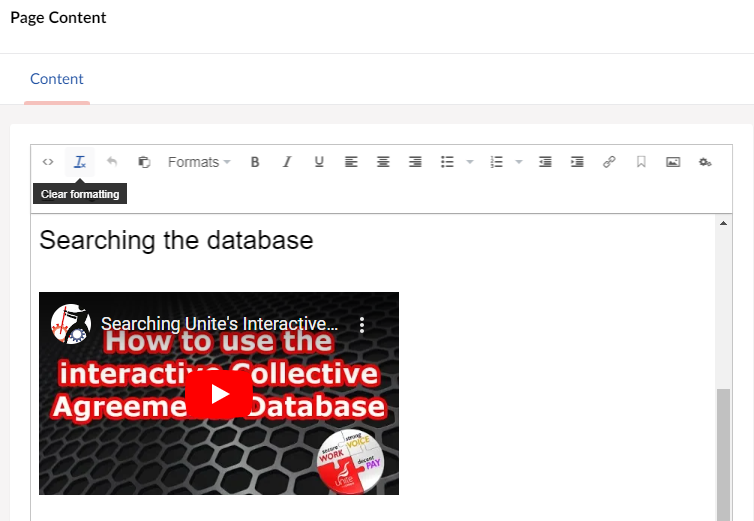
Task: Open the Formats dropdown
Action: [199, 162]
